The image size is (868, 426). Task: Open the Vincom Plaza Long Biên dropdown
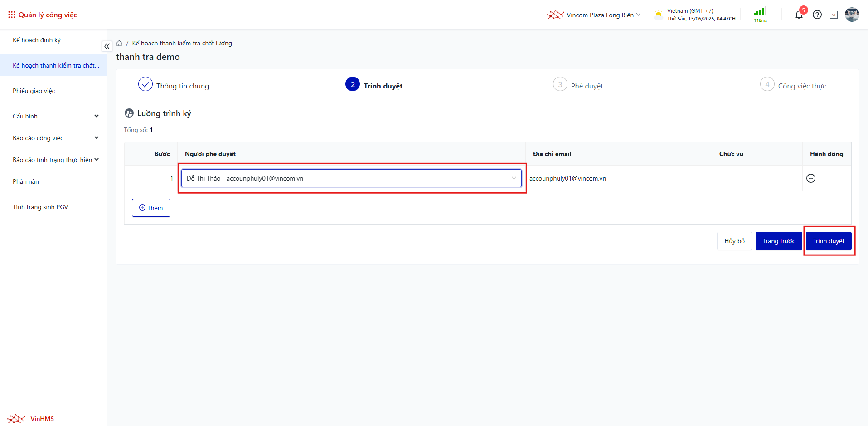[594, 15]
